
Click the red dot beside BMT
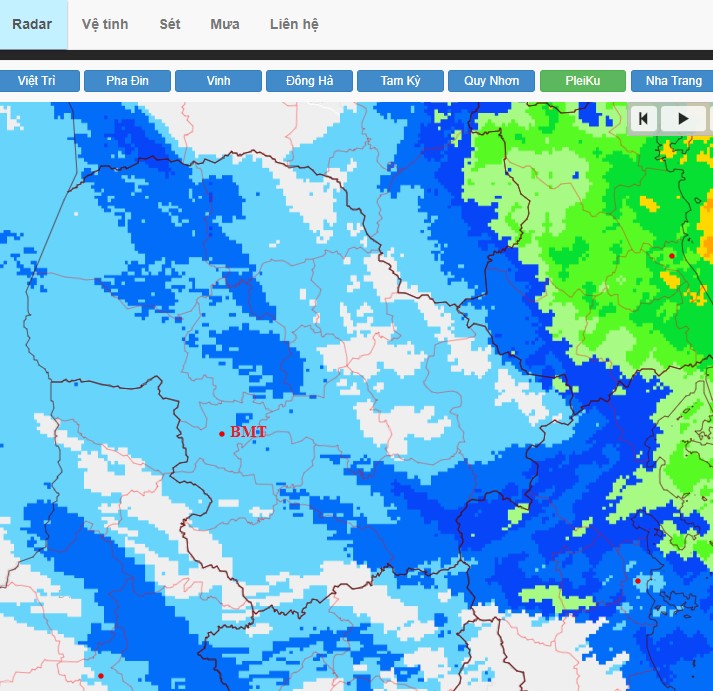222,434
